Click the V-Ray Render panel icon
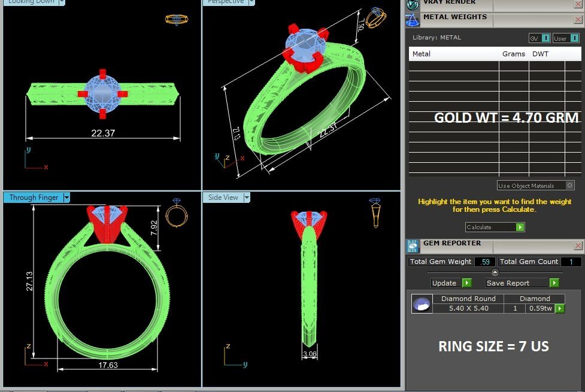This screenshot has width=585, height=392. (412, 4)
